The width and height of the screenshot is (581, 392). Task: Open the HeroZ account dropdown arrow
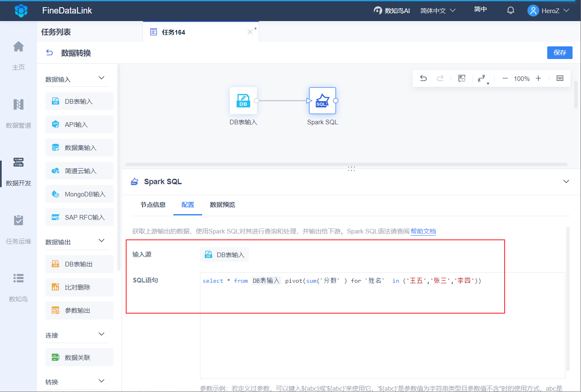coord(566,11)
